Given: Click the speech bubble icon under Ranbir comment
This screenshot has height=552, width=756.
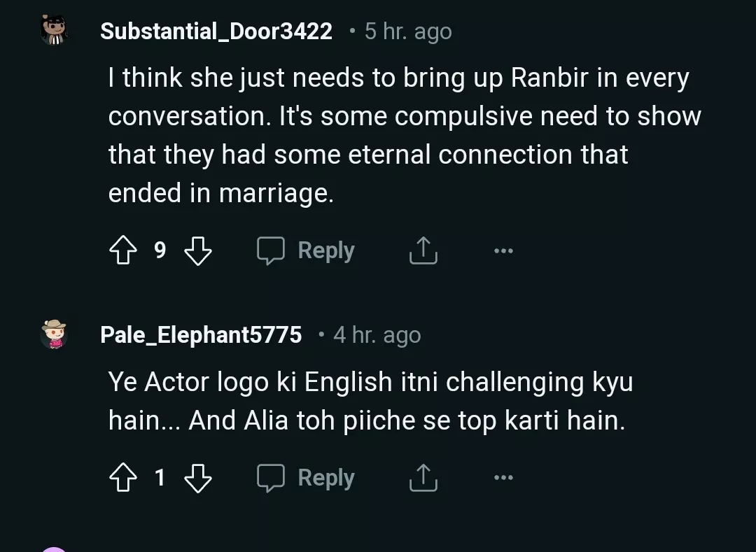Looking at the screenshot, I should [x=271, y=250].
